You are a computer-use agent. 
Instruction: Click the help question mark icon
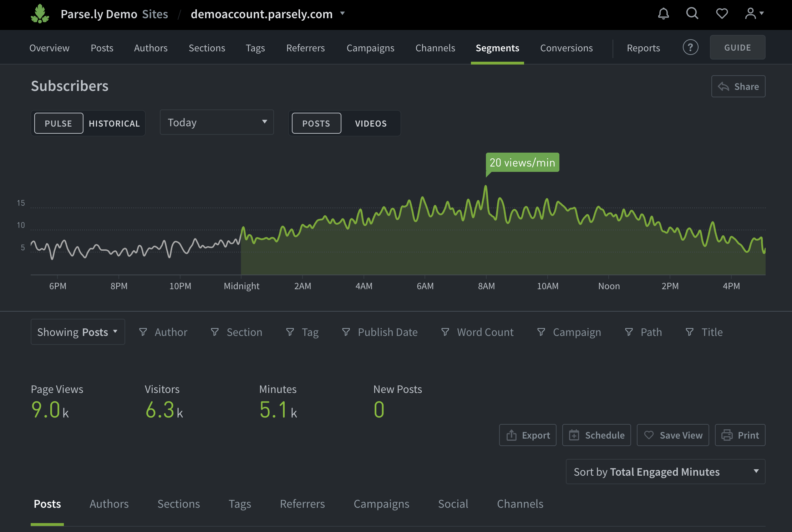(690, 47)
